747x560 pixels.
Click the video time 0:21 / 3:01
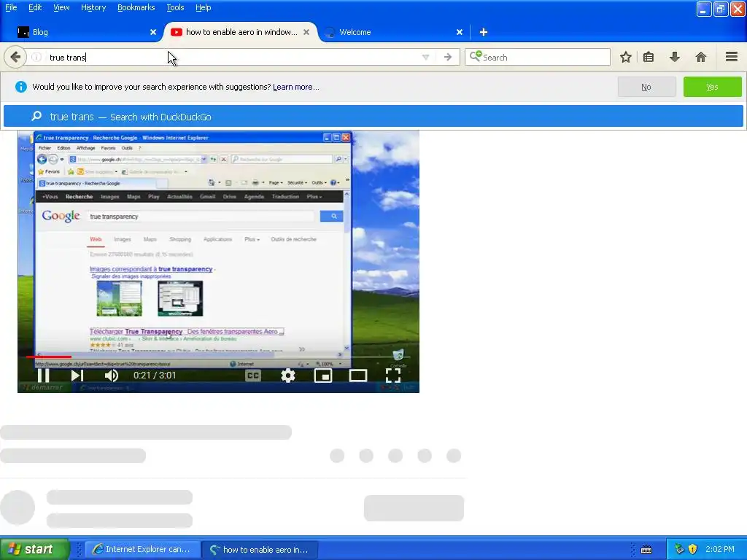tap(155, 376)
